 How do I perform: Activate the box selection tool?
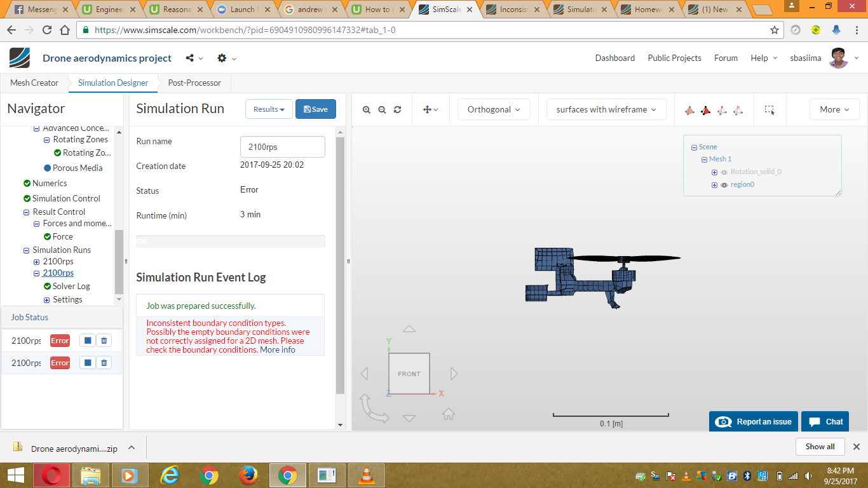click(x=770, y=110)
